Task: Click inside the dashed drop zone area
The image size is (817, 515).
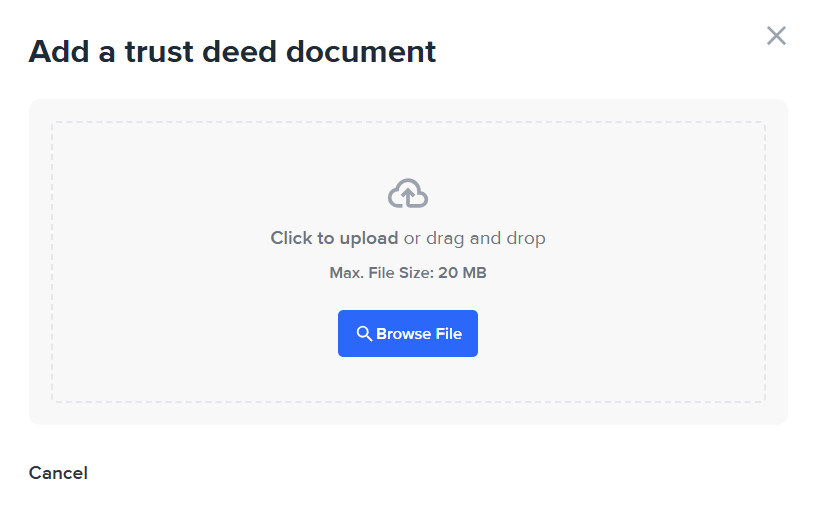Action: [x=408, y=262]
